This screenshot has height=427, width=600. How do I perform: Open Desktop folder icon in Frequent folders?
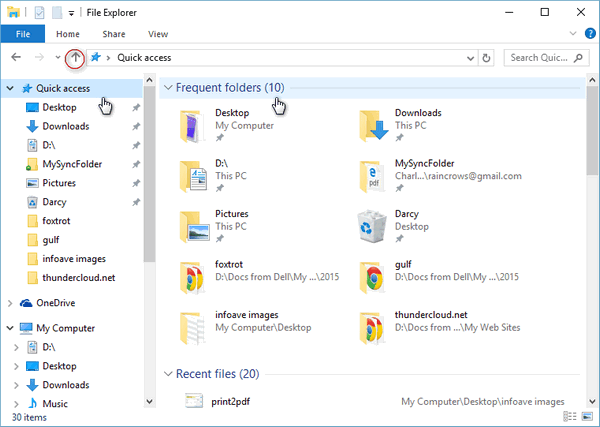pyautogui.click(x=192, y=126)
